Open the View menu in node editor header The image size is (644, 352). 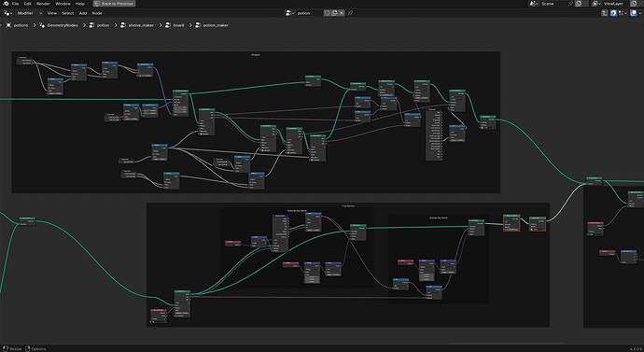[52, 13]
